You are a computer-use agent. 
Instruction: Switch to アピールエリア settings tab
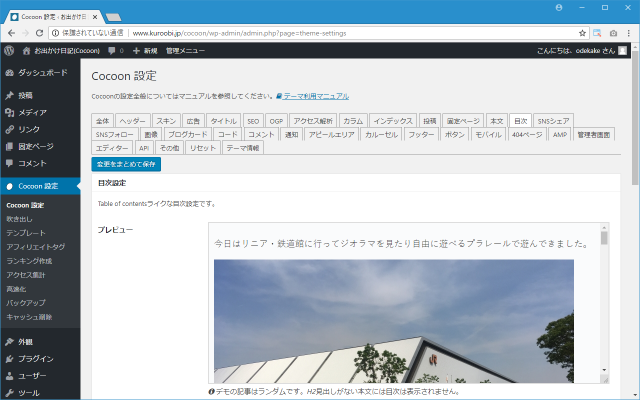(x=331, y=134)
